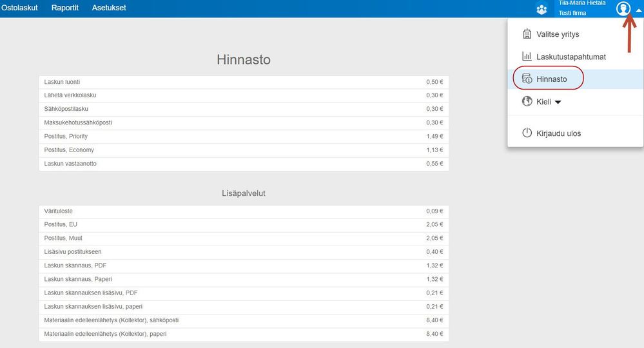Select the Laskun vastaanotto row
The image size is (644, 348).
click(x=244, y=164)
